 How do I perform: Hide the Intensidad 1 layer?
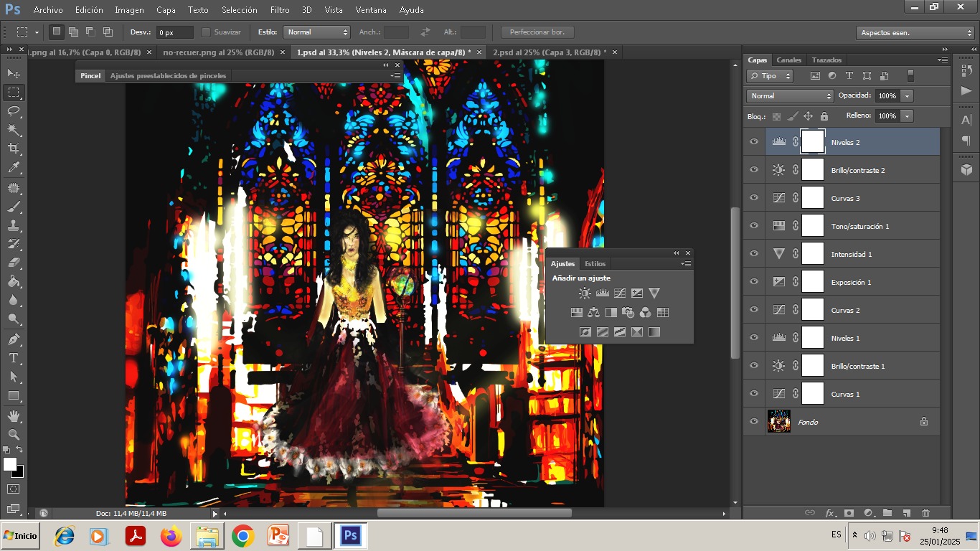754,254
